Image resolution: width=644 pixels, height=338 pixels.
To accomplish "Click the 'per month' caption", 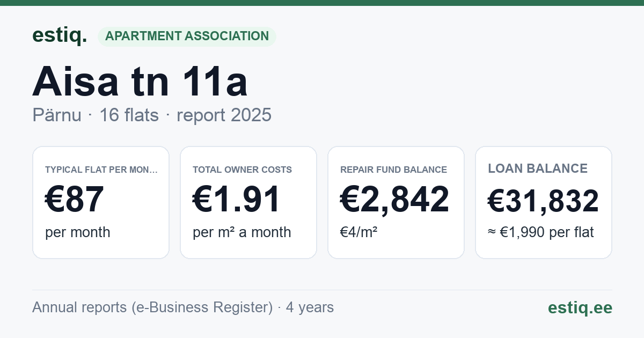I will click(78, 232).
